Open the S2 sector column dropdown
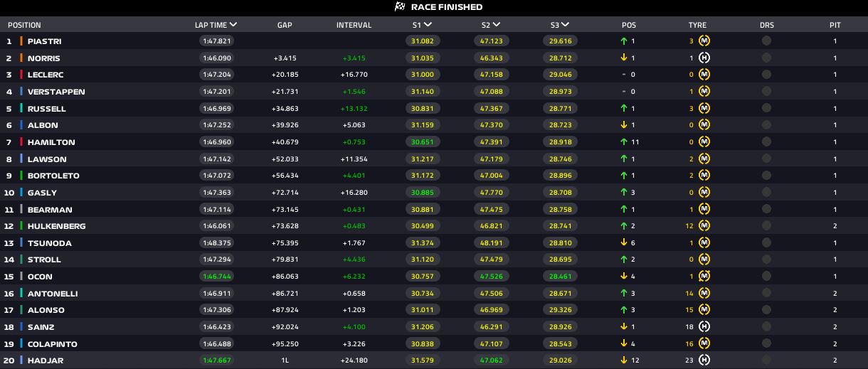868x369 pixels. tap(497, 25)
